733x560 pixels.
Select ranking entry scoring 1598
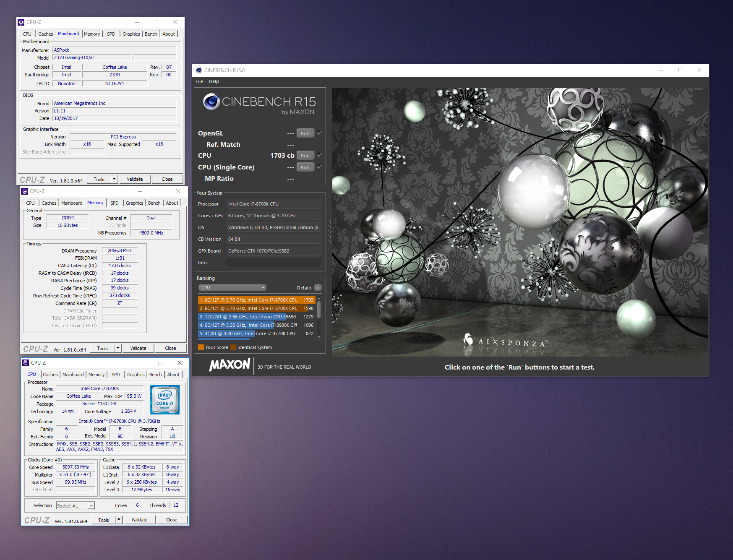point(256,308)
